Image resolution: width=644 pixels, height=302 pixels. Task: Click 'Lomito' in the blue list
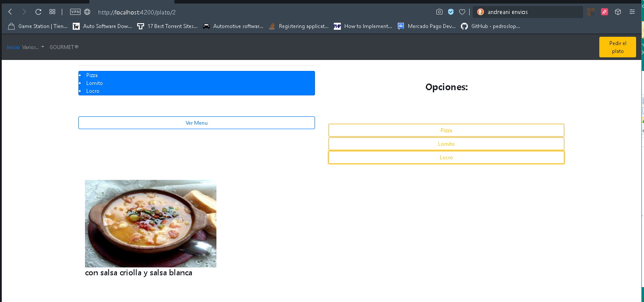94,83
